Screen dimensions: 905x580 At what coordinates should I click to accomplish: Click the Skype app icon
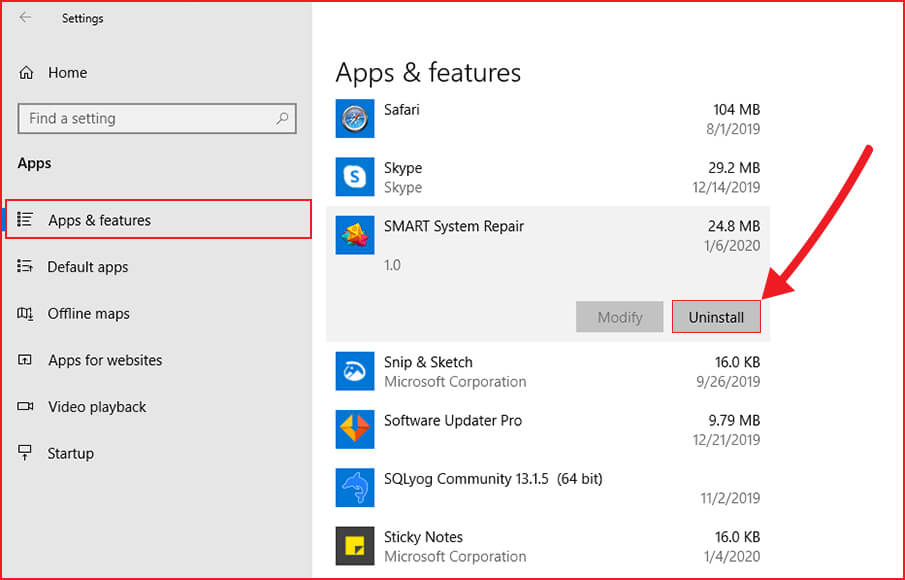[x=355, y=177]
